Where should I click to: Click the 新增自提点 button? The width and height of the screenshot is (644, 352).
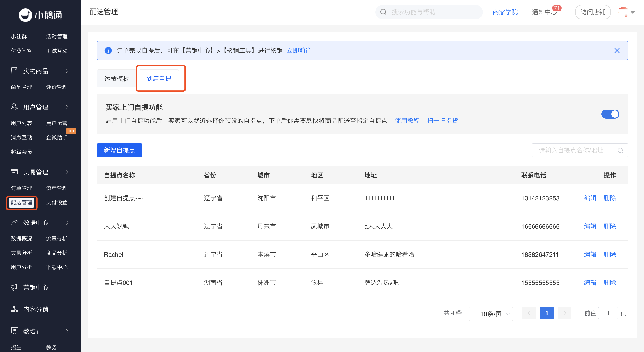click(119, 150)
